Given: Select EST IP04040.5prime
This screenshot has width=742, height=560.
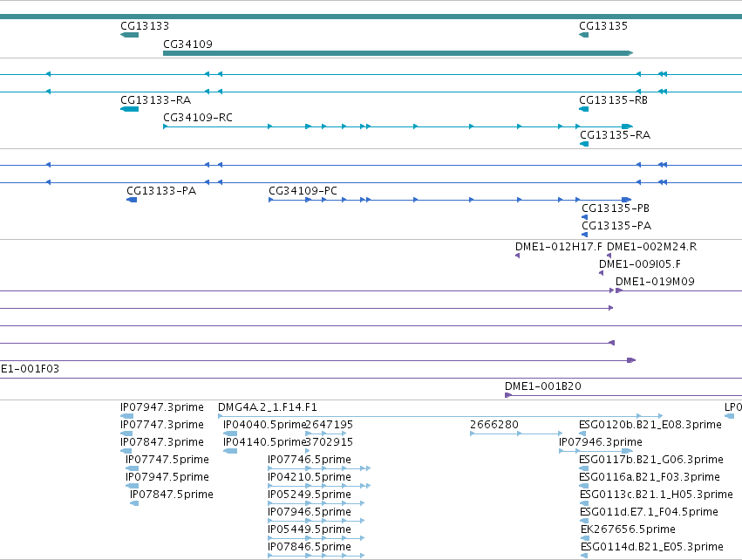Looking at the screenshot, I should [x=264, y=425].
